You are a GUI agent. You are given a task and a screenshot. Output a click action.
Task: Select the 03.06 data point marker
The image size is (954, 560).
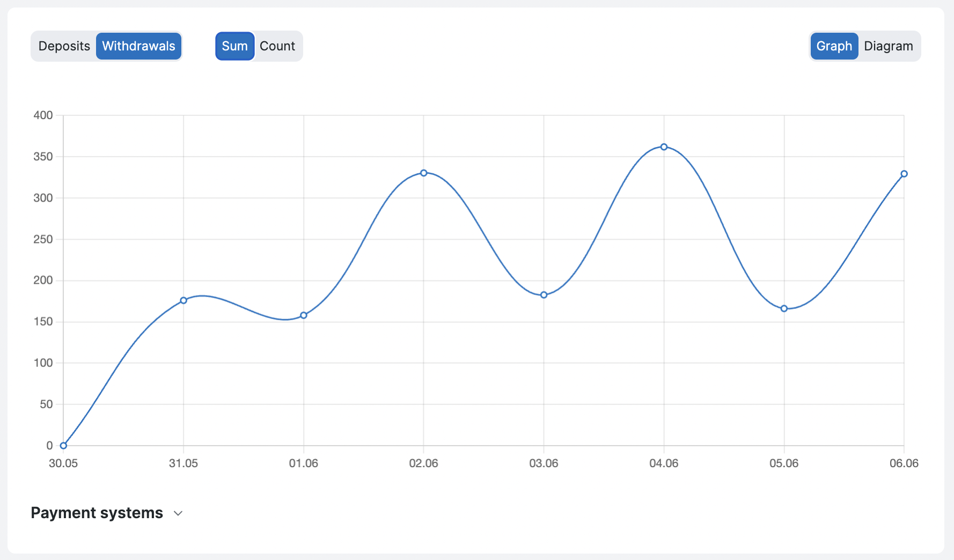pyautogui.click(x=544, y=295)
